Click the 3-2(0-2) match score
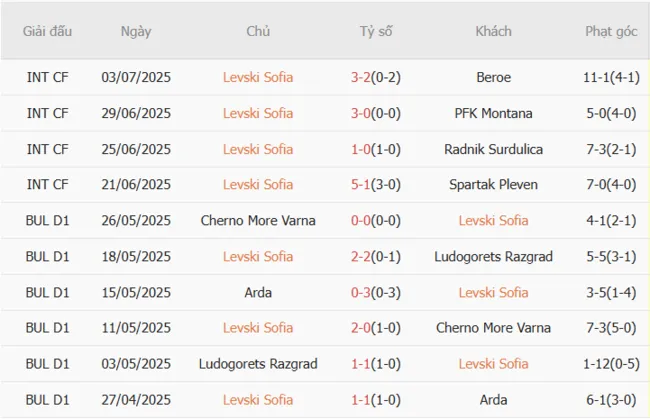 [376, 78]
